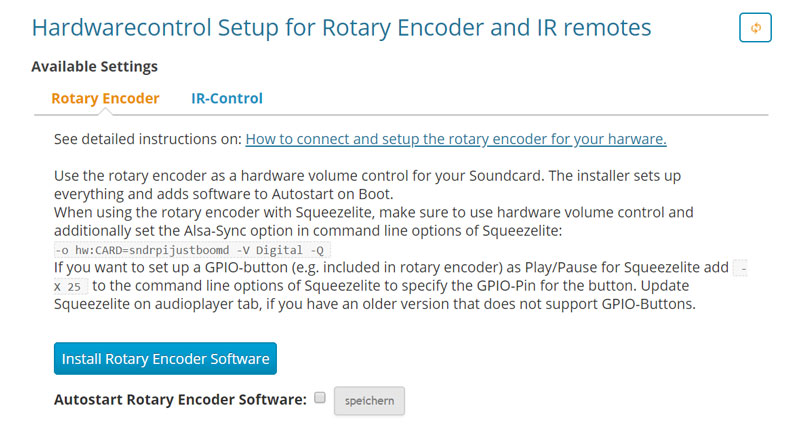Click the sentence starting 'Use the rotary encoder'

click(367, 176)
